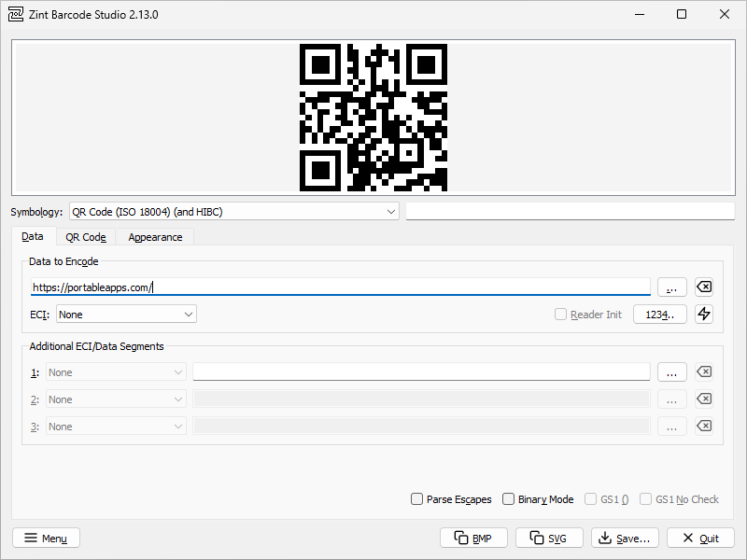Screen dimensions: 747x560
Task: Switch to the QR Code tab
Action: pos(86,237)
